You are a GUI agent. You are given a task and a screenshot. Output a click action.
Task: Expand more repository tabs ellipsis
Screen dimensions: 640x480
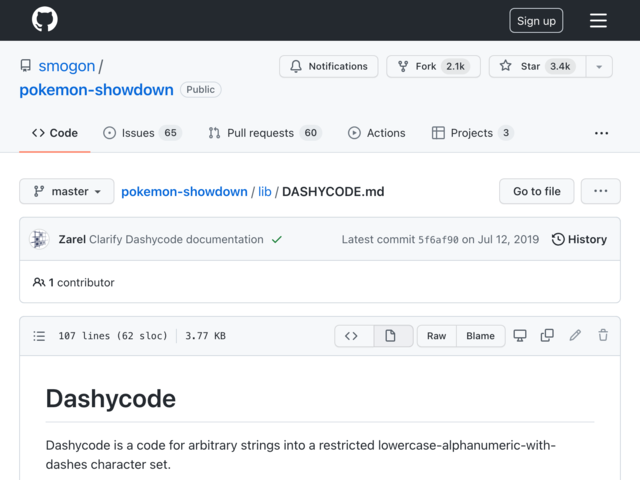click(x=601, y=133)
